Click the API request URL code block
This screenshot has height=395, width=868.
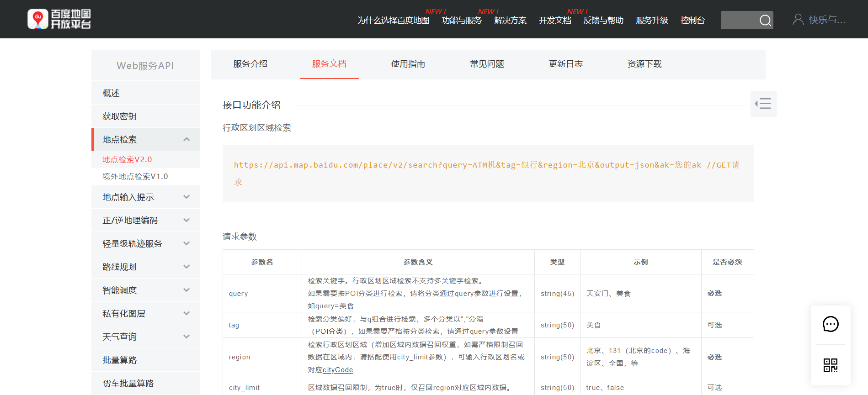pyautogui.click(x=488, y=174)
